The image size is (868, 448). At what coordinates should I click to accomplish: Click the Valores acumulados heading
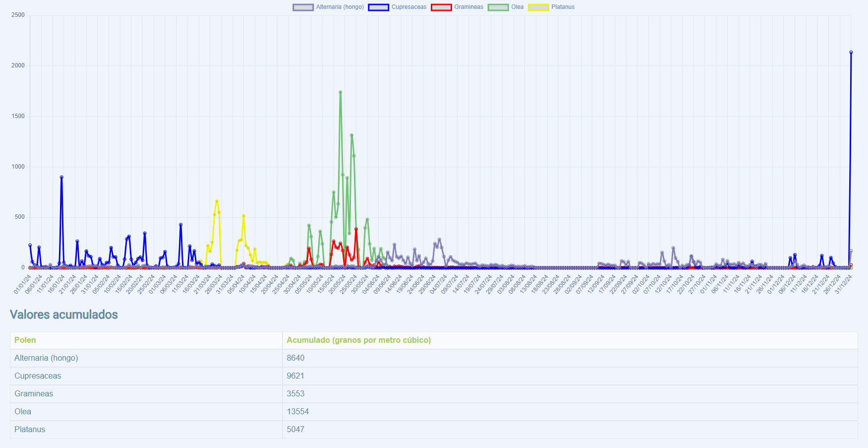pyautogui.click(x=64, y=315)
